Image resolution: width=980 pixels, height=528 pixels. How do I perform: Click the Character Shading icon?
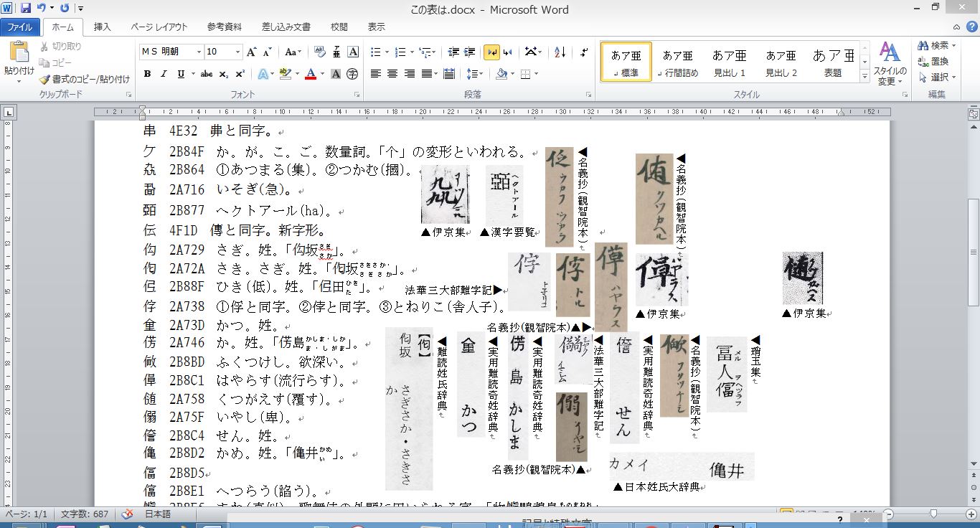click(336, 74)
